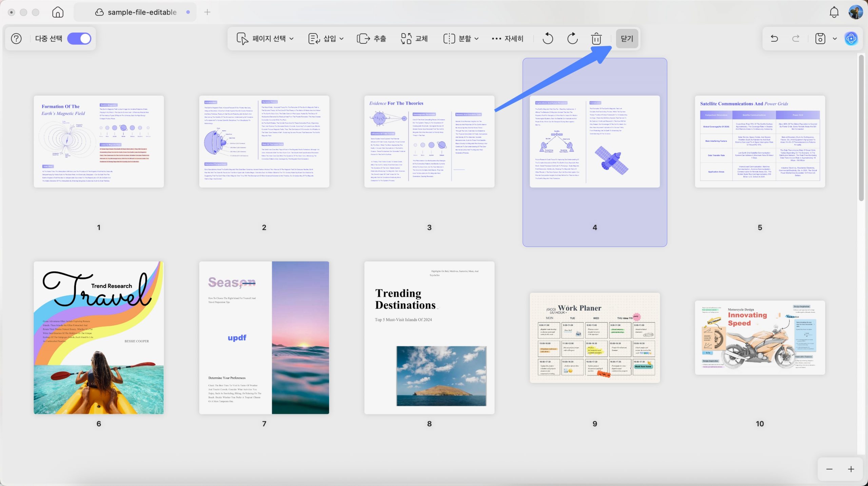Screen dimensions: 868x486
Task: Open the 분할 split dropdown
Action: (x=461, y=39)
